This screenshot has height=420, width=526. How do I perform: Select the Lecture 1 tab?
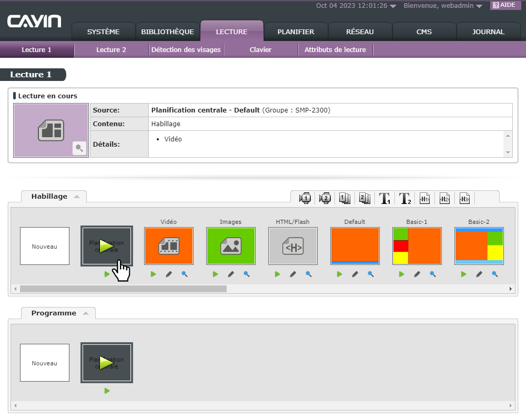pos(36,49)
